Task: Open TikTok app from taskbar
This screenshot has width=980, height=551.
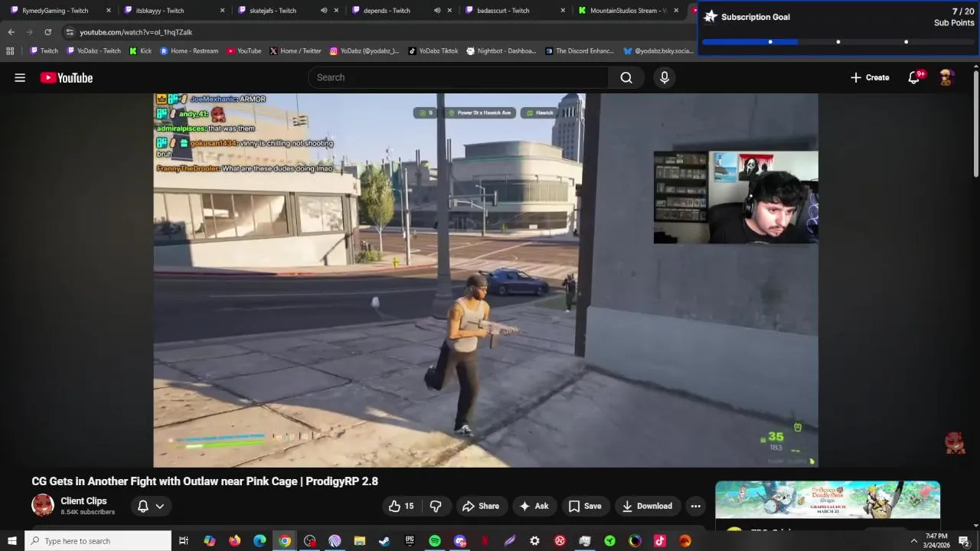Action: tap(660, 541)
